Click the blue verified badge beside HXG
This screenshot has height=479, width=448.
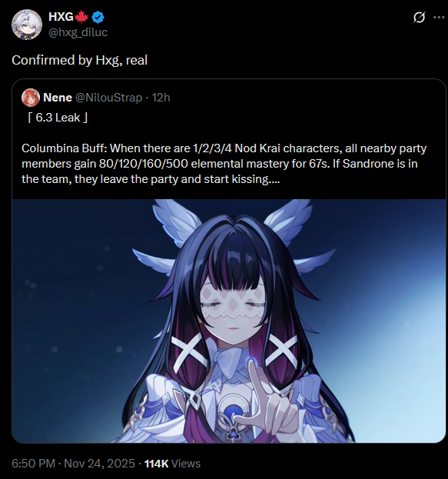pos(98,17)
